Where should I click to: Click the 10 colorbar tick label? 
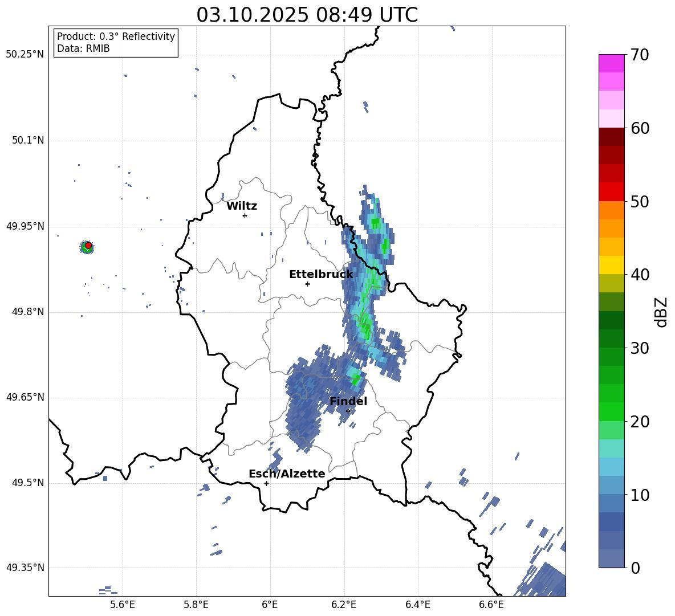[640, 495]
